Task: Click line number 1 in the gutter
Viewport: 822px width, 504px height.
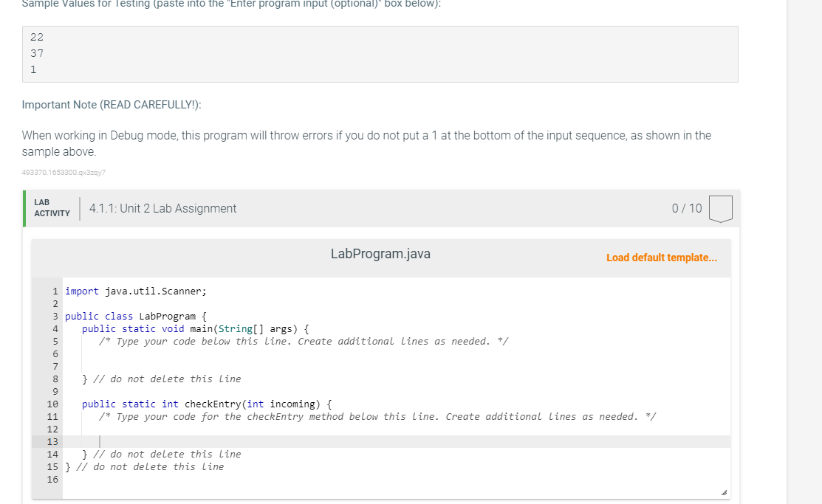Action: click(x=54, y=291)
